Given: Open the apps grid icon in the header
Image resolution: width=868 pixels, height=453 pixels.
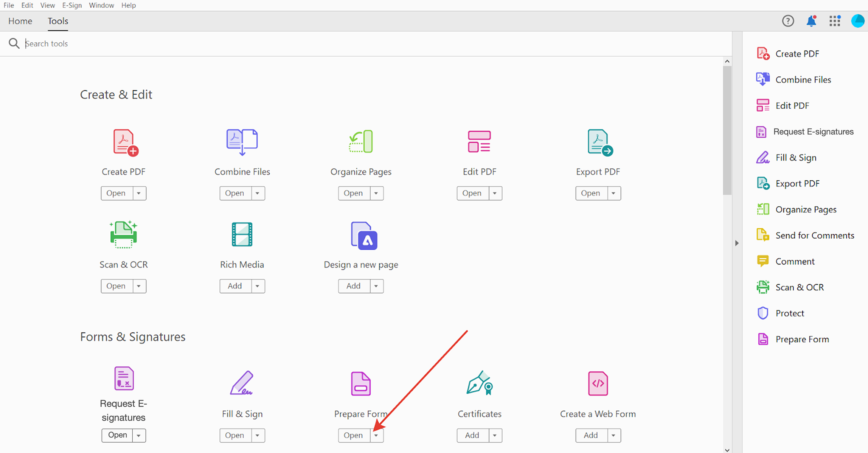Looking at the screenshot, I should coord(835,21).
